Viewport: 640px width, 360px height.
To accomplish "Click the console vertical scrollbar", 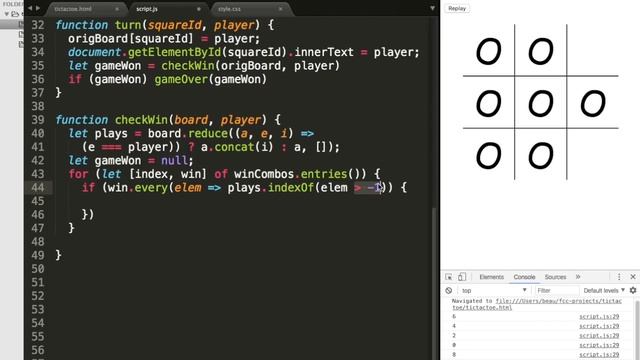I will pyautogui.click(x=637, y=329).
